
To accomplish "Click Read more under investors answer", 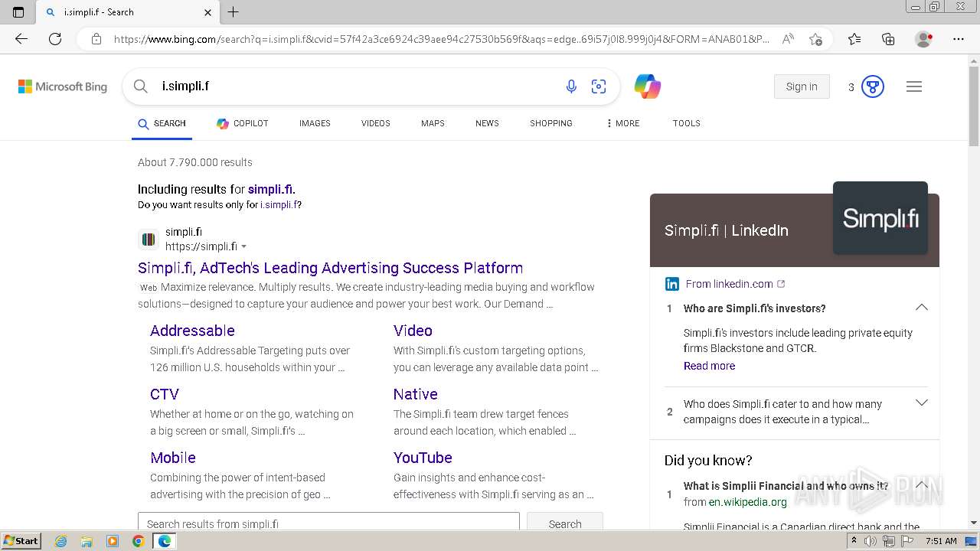I will [709, 366].
